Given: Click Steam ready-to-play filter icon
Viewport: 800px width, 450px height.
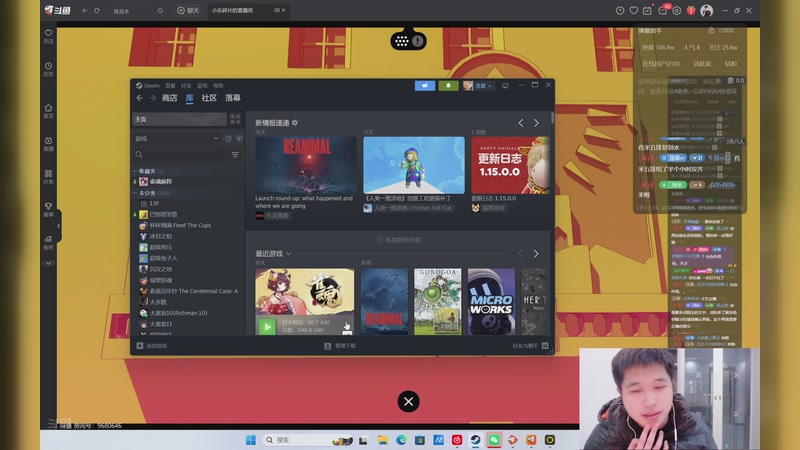Looking at the screenshot, I should [x=239, y=139].
